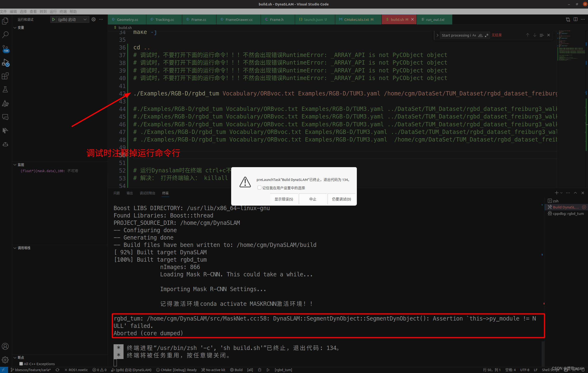The image size is (588, 373).
Task: Open the Search view in activity bar
Action: click(5, 34)
